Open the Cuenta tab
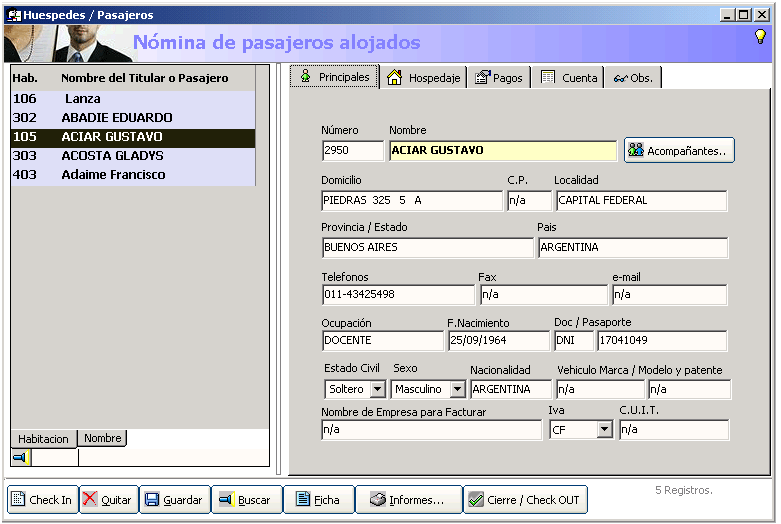 point(569,78)
